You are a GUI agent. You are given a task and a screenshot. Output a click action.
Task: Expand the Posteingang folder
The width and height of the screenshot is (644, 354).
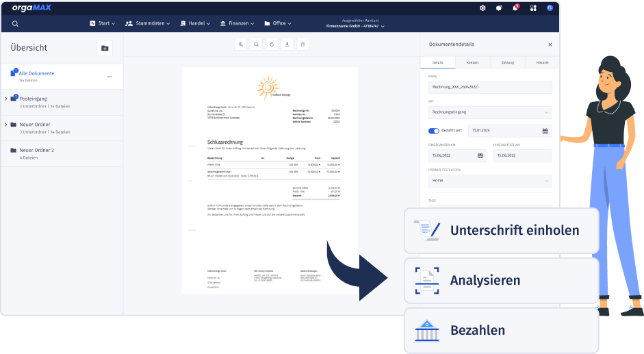(5, 99)
